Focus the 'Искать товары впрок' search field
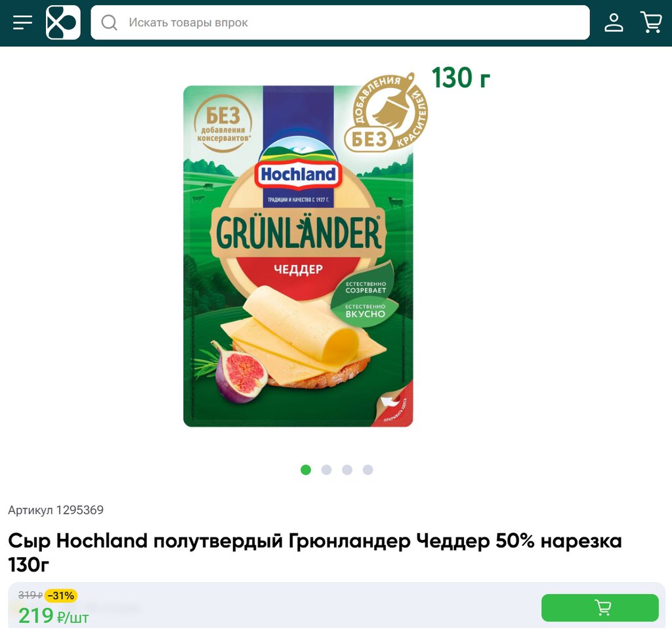Screen dimensions: 672x628 click(340, 23)
